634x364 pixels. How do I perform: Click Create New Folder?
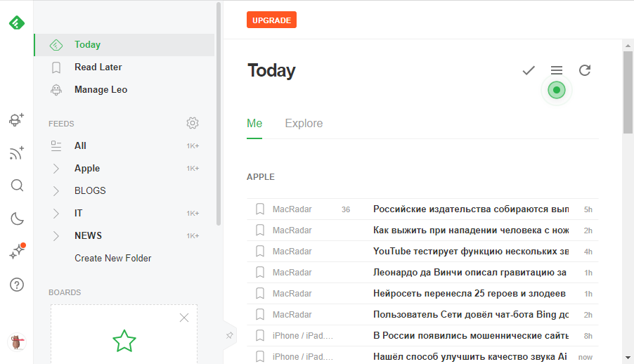tap(112, 258)
